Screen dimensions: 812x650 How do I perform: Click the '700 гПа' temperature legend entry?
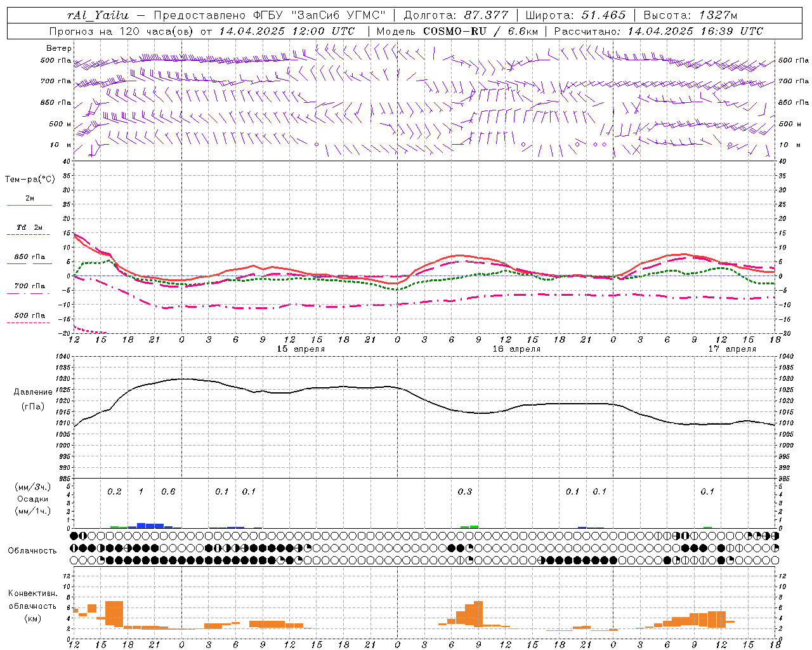click(x=29, y=286)
